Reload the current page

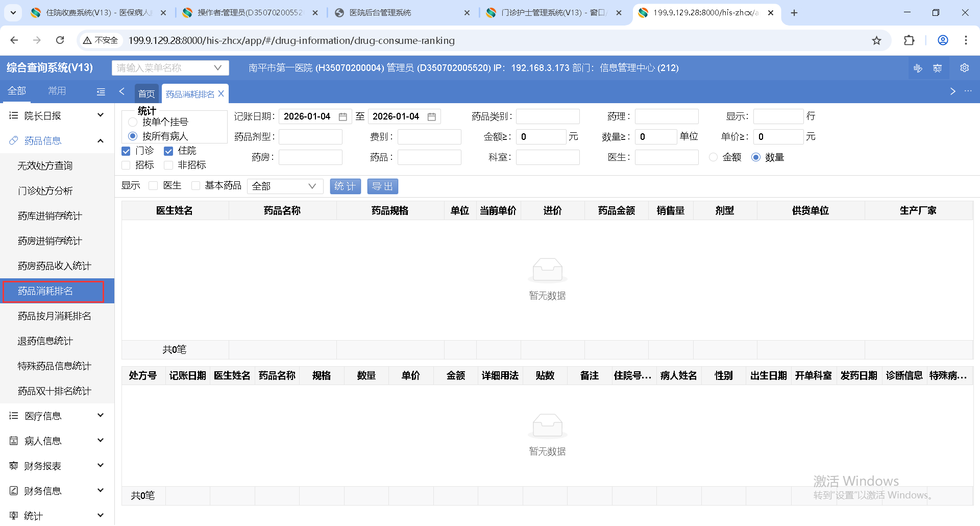click(x=60, y=40)
